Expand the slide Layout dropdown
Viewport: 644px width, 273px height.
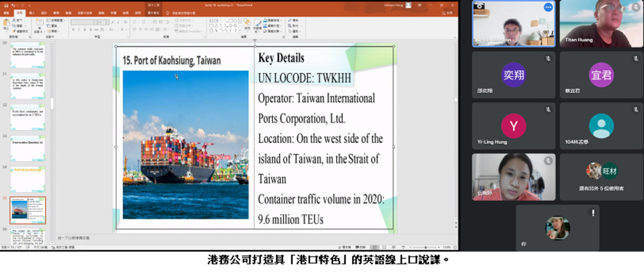coord(55,20)
